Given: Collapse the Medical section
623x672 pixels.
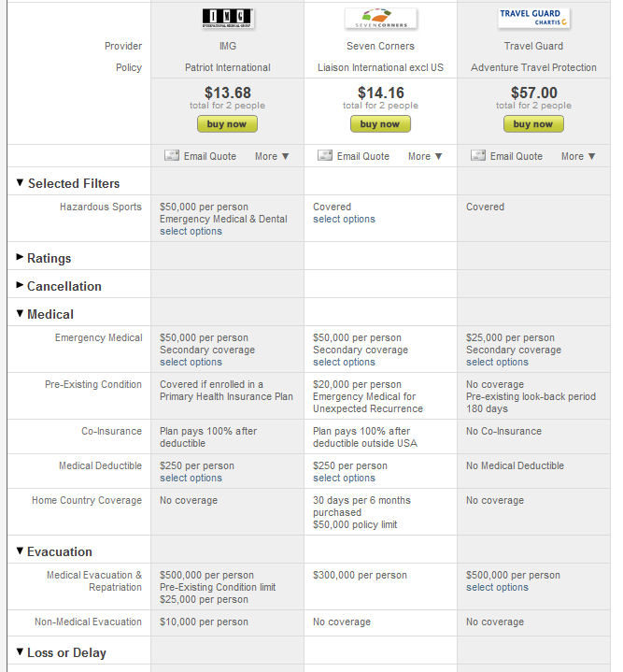Looking at the screenshot, I should point(45,314).
